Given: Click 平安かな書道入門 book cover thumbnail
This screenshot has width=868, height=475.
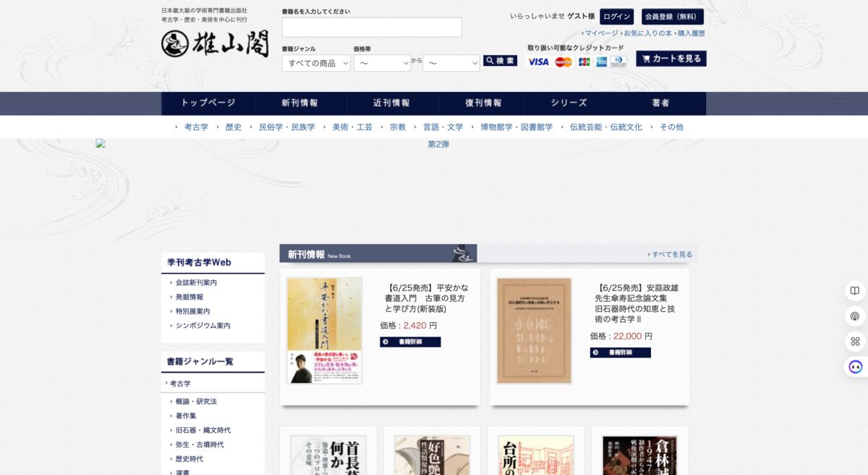Looking at the screenshot, I should [324, 330].
